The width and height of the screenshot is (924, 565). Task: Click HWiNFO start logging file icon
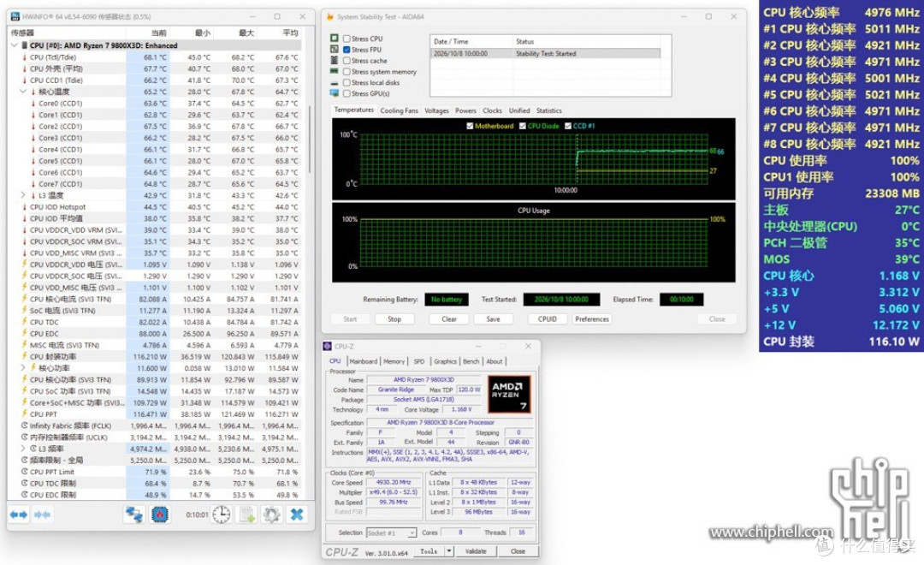point(247,514)
